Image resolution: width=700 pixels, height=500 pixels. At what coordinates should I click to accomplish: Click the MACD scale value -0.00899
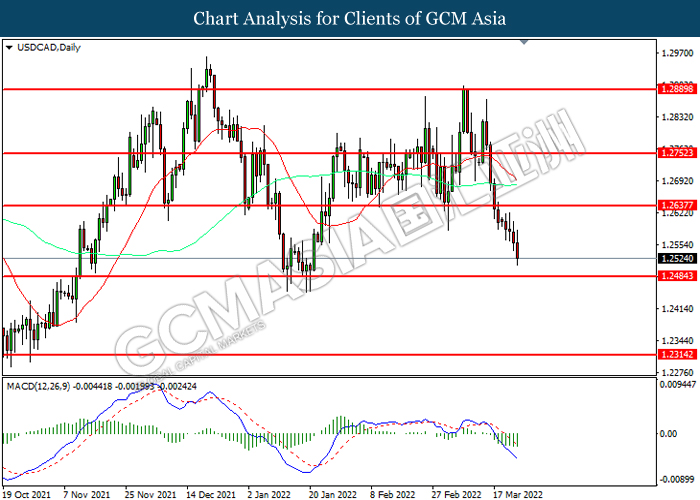tap(678, 479)
